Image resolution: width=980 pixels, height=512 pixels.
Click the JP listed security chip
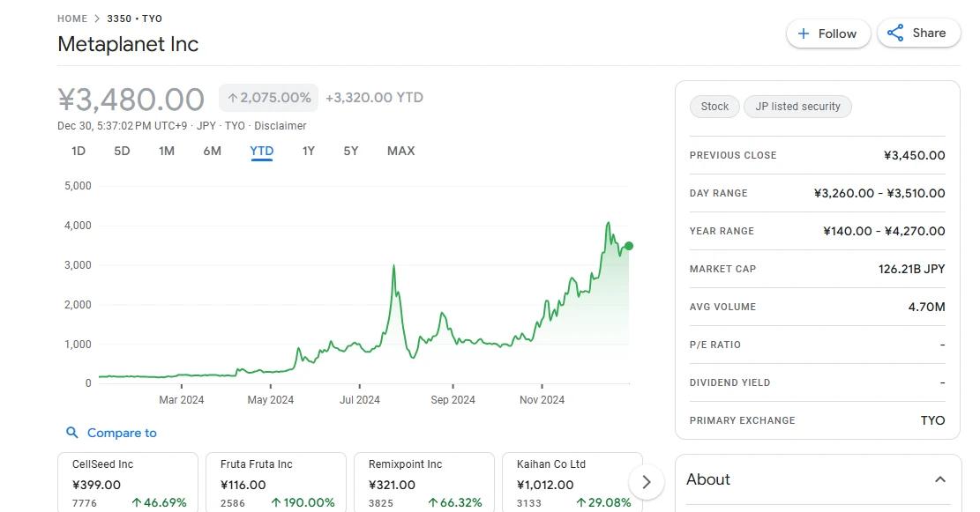tap(797, 106)
